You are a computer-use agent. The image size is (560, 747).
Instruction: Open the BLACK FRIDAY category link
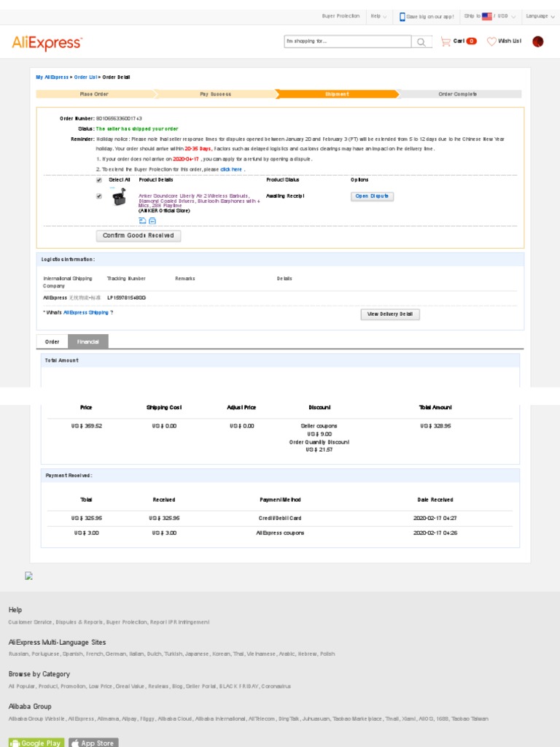tap(238, 686)
